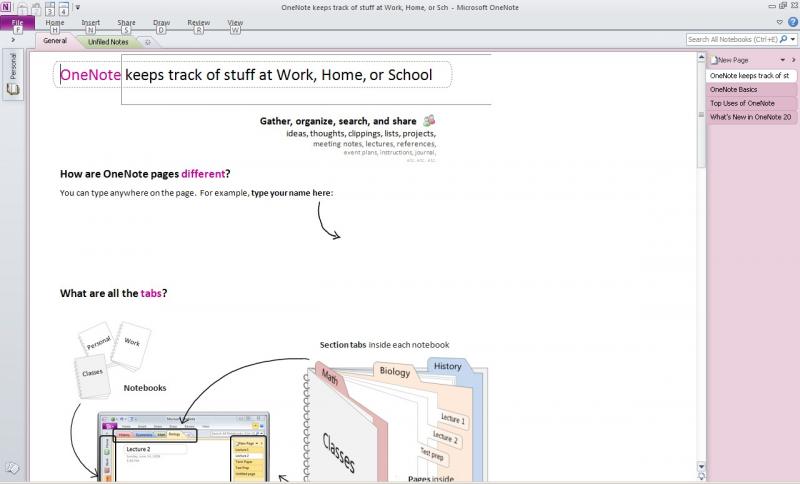Screen dimensions: 800x484
Task: Click the line 'ideas, thoughts, clippings, lists, projects,'
Action: tap(361, 134)
